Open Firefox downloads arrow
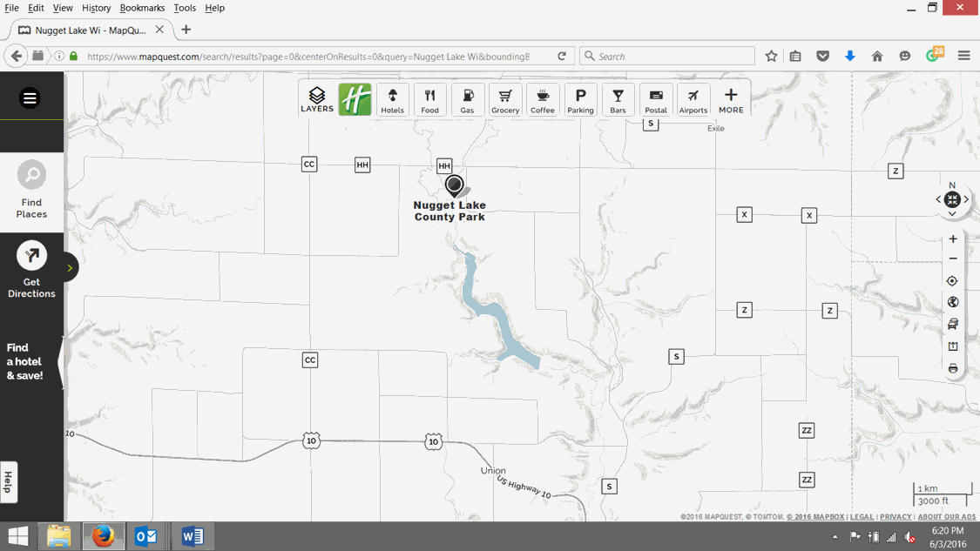The width and height of the screenshot is (980, 551). (850, 57)
